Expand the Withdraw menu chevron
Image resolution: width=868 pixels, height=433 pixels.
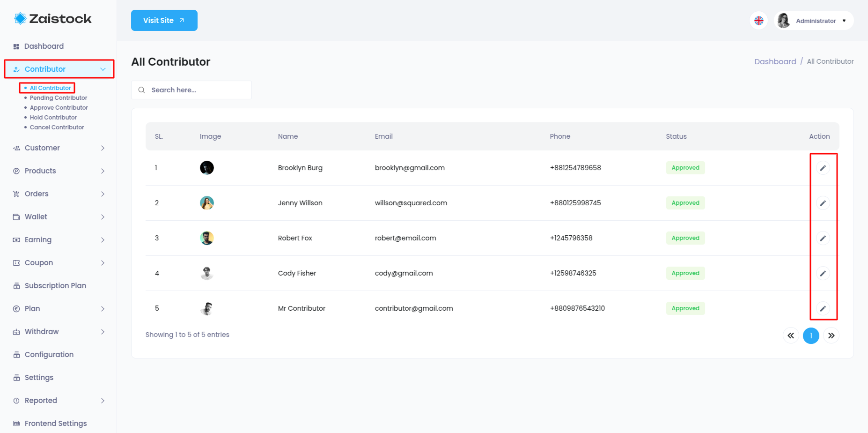tap(103, 332)
